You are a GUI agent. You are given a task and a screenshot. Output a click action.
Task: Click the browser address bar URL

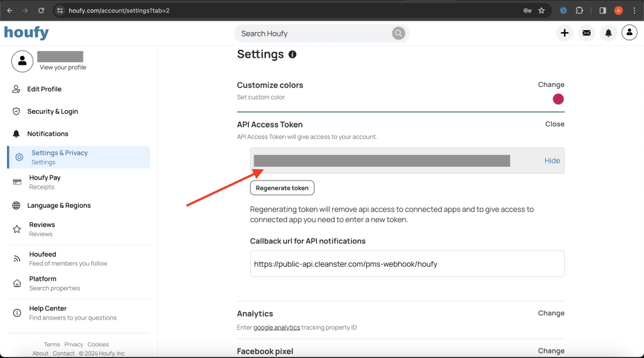119,11
